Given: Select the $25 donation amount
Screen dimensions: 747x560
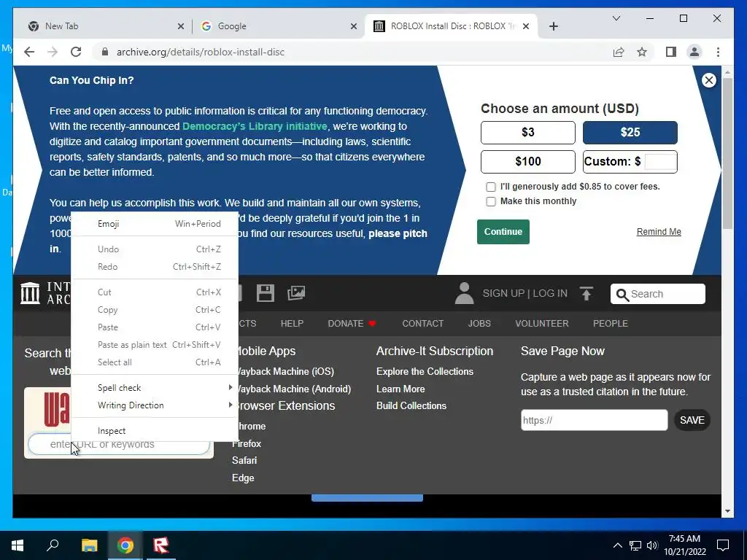Looking at the screenshot, I should click(630, 133).
